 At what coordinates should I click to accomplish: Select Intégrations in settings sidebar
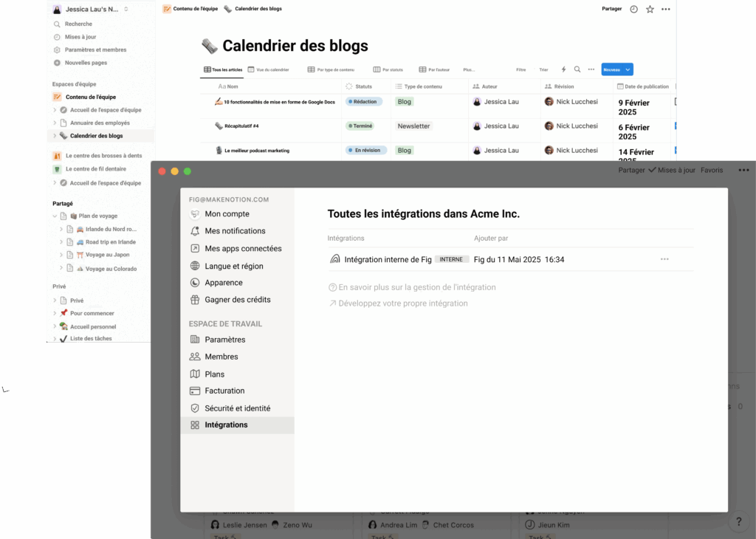pyautogui.click(x=237, y=425)
